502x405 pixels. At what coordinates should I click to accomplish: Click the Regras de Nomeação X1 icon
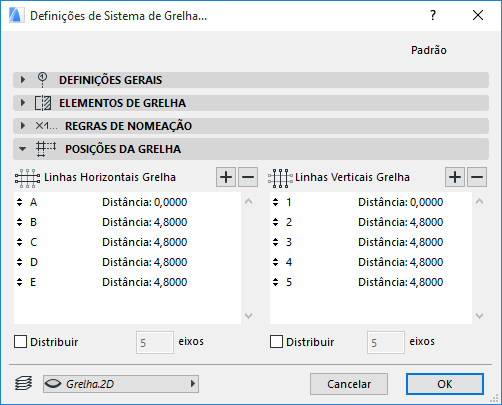(x=46, y=126)
